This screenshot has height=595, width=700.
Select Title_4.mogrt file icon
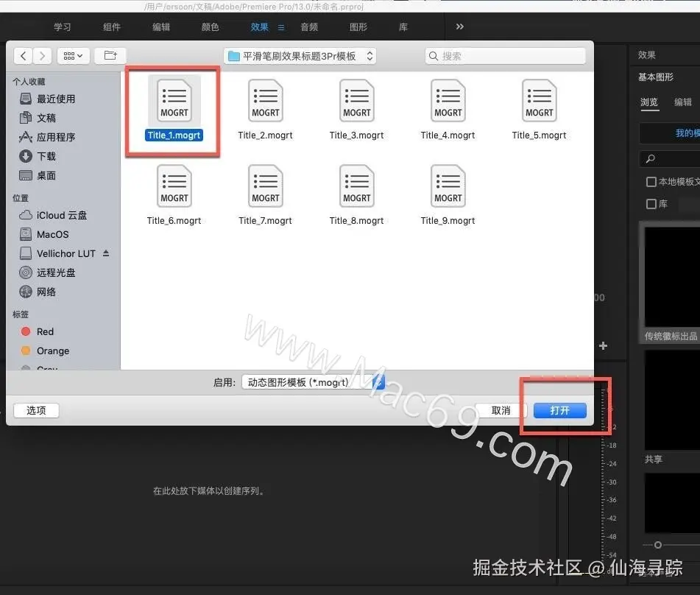point(448,100)
